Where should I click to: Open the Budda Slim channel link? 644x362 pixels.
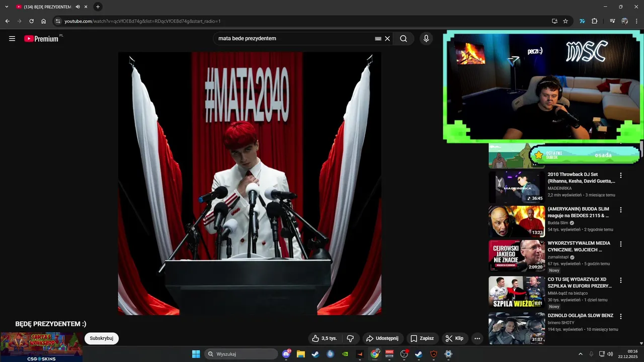(558, 223)
